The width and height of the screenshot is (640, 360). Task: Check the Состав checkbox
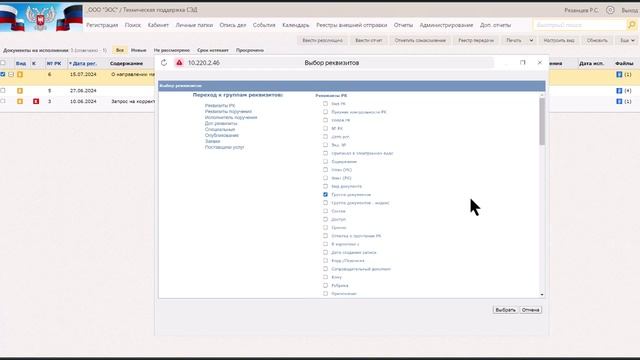tap(325, 211)
